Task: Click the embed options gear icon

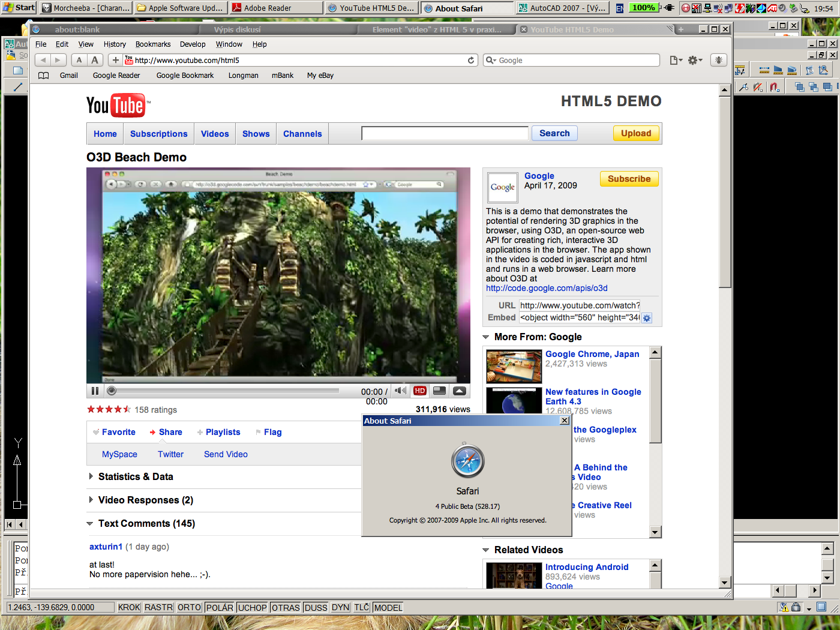Action: tap(647, 318)
